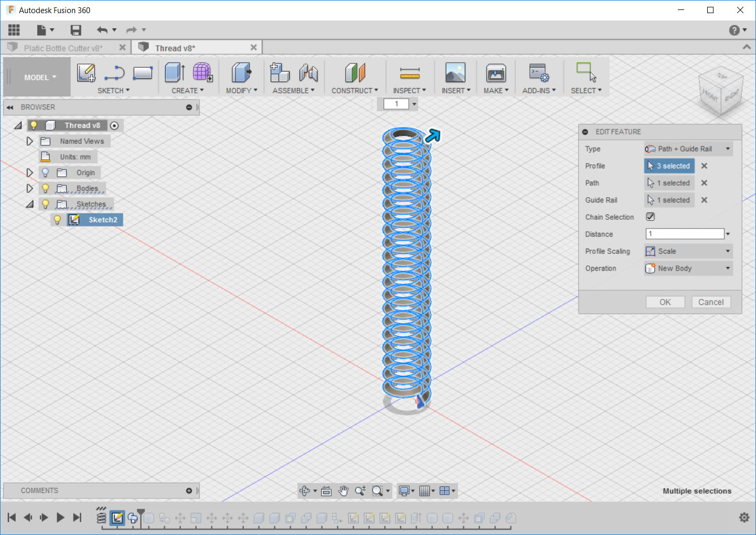Image resolution: width=756 pixels, height=535 pixels.
Task: Select the Coil feature icon in timeline
Action: click(101, 517)
